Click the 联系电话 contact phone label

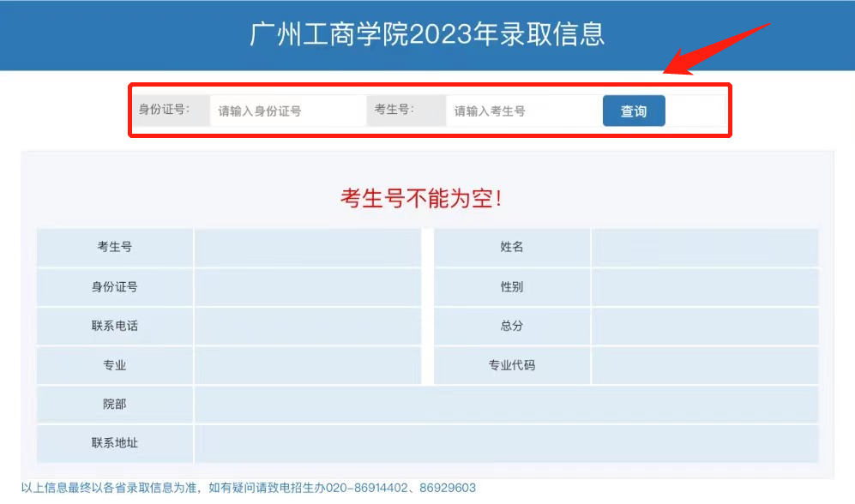tap(114, 326)
